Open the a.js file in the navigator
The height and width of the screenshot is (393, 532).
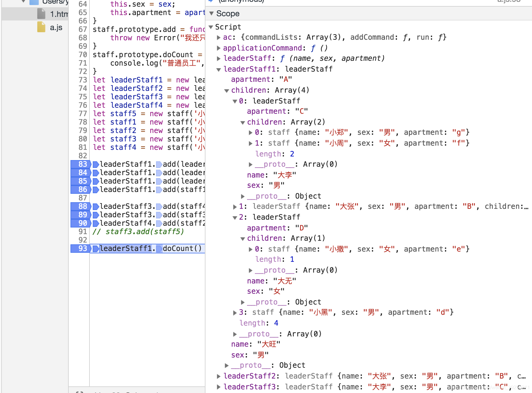(56, 27)
